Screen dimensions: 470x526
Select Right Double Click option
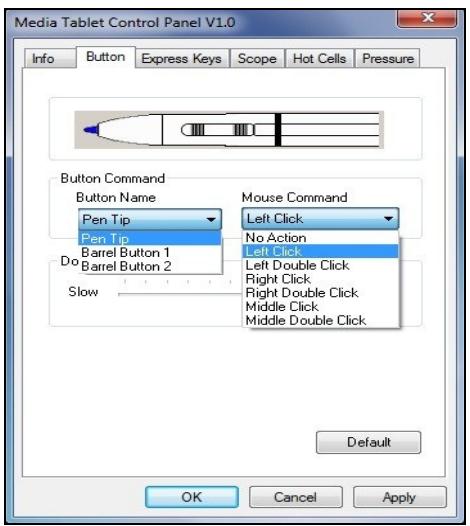320,293
